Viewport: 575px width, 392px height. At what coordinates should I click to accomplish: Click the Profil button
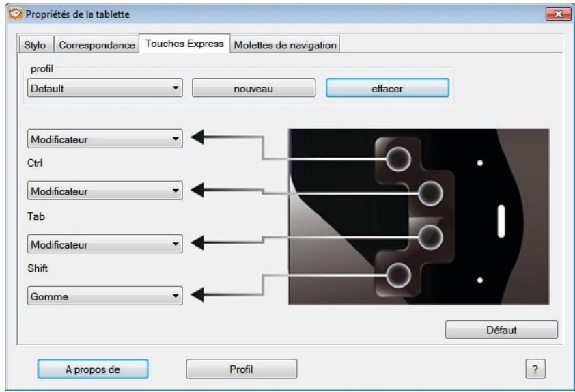(241, 369)
